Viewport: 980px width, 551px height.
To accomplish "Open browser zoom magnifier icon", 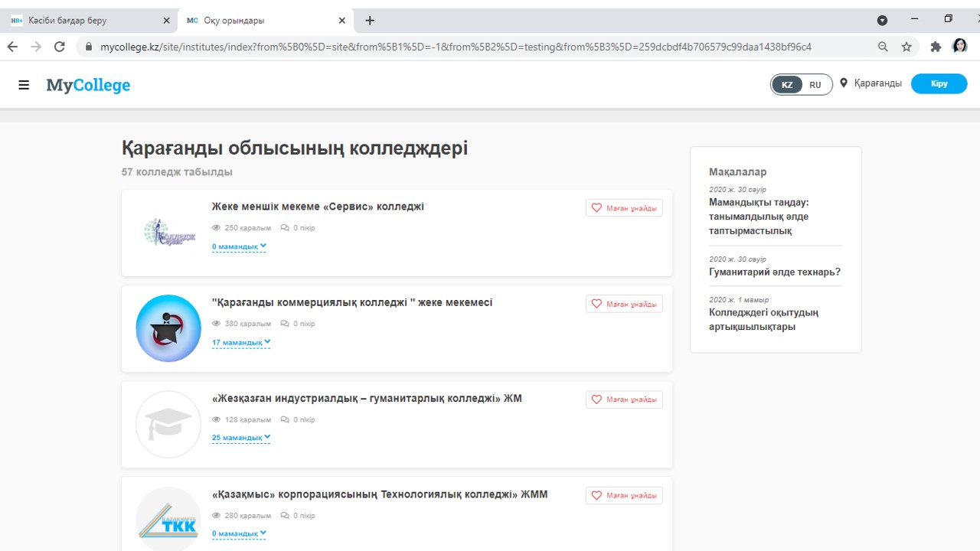I will tap(883, 47).
